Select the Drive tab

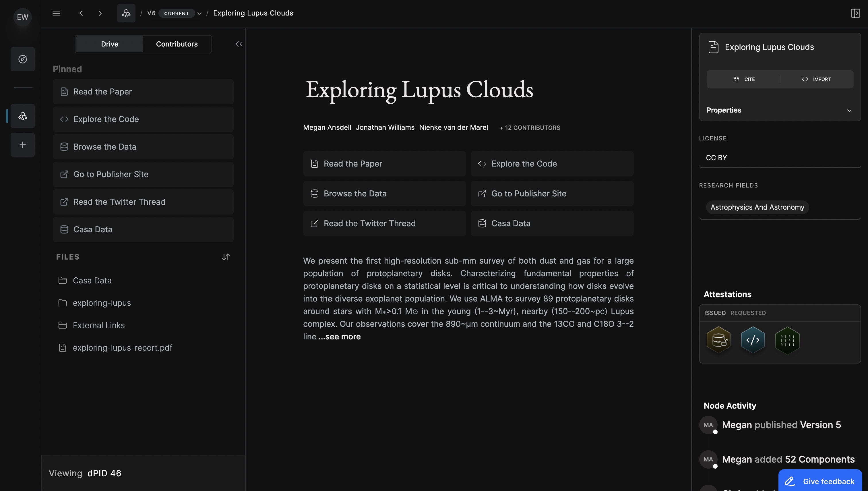[x=110, y=44]
